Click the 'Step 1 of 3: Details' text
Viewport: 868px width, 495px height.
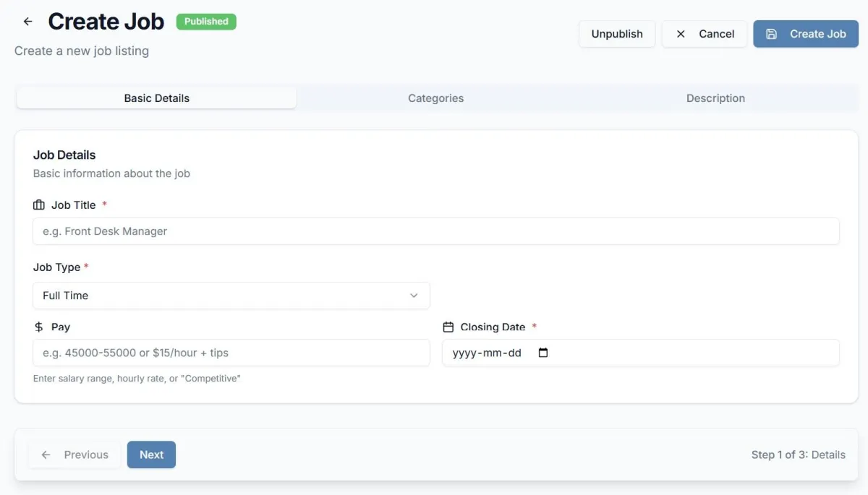pyautogui.click(x=799, y=455)
